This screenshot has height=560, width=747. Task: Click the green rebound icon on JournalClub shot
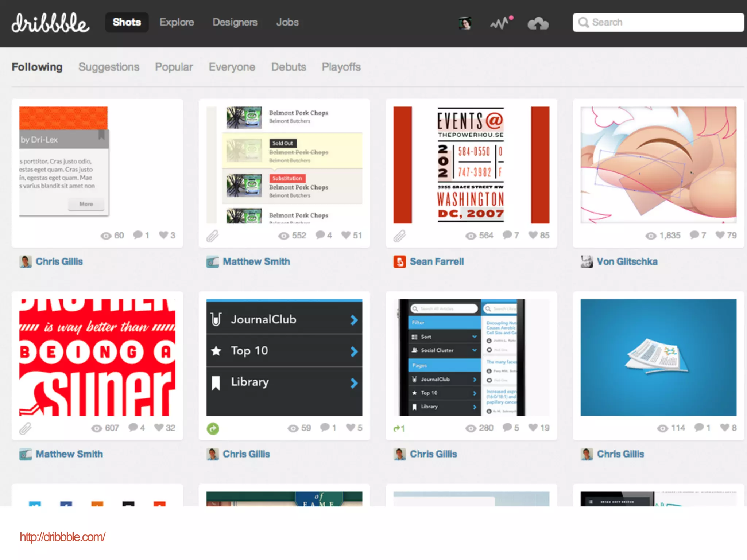coord(213,428)
